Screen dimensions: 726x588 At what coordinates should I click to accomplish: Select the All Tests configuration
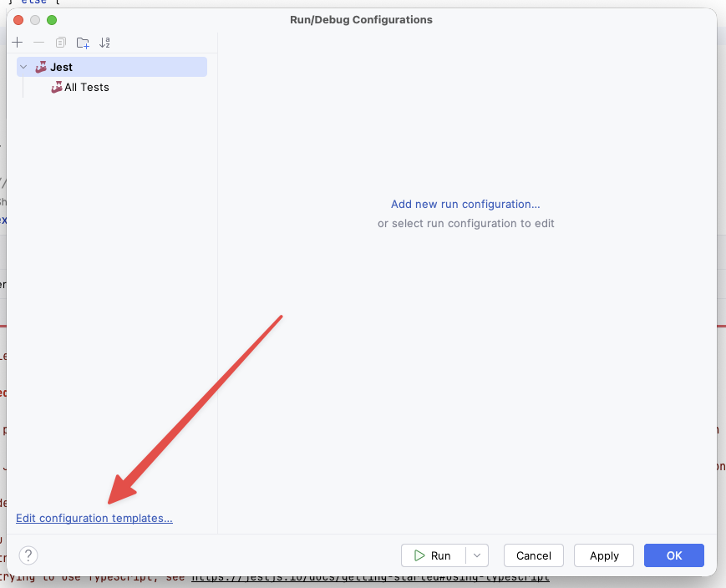87,87
